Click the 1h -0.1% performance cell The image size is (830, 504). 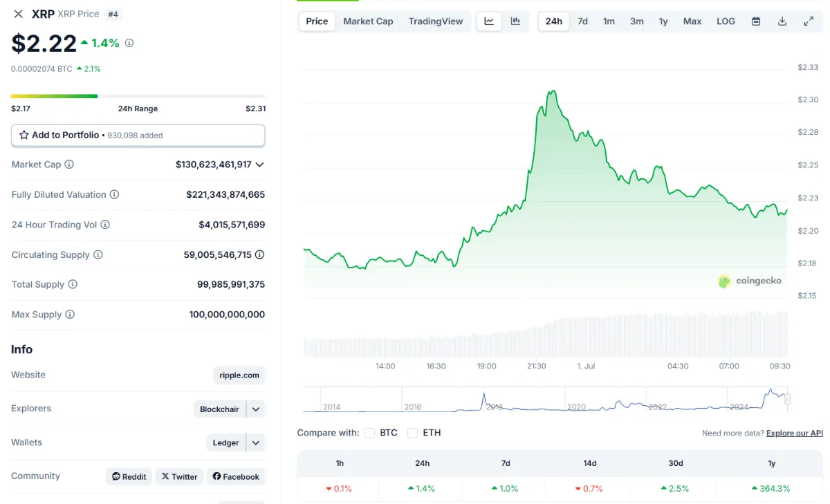[x=338, y=489]
